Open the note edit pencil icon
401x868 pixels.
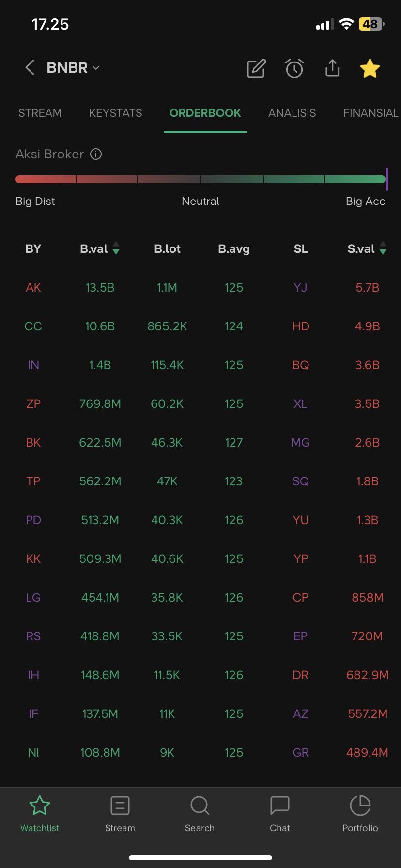coord(256,69)
